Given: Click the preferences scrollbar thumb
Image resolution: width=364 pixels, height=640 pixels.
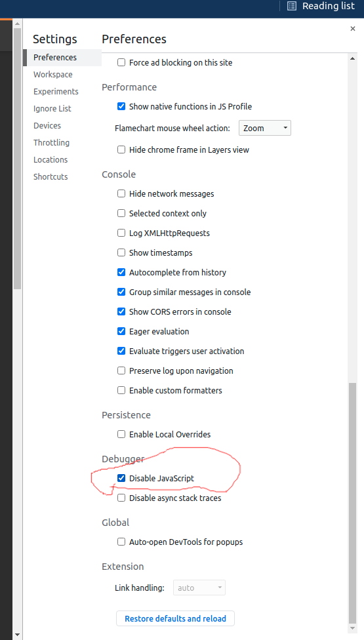Looking at the screenshot, I should coord(352,502).
